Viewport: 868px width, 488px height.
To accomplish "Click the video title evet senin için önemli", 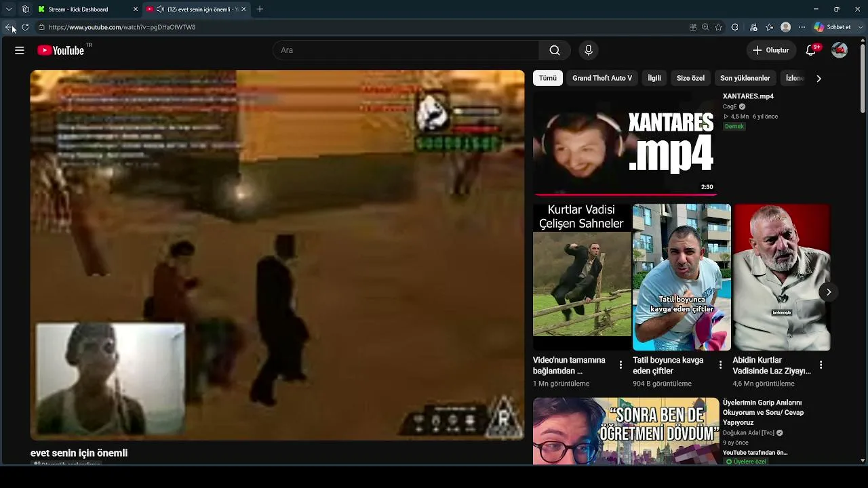I will point(79,453).
